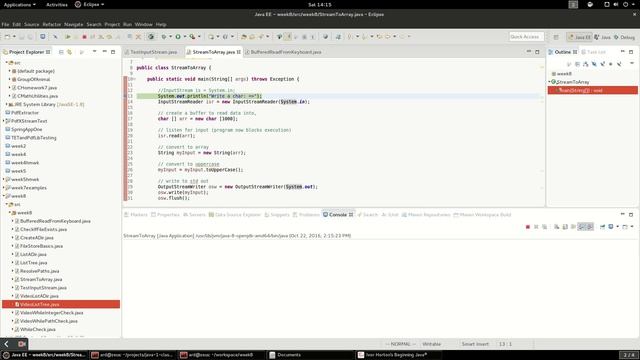Select SpringAppOne project in Project Explorer
Image resolution: width=640 pixels, height=360 pixels.
tap(27, 129)
